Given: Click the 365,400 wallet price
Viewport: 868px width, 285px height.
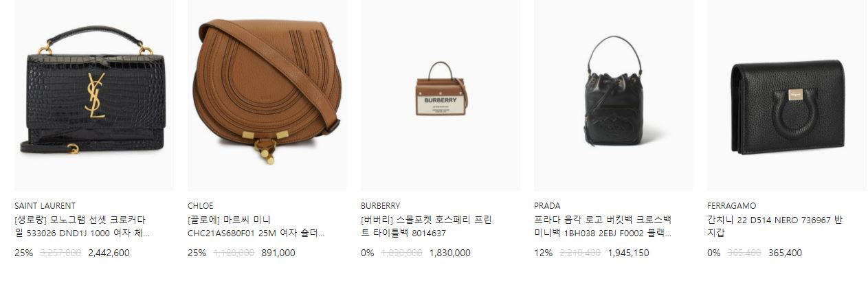Looking at the screenshot, I should point(785,253).
